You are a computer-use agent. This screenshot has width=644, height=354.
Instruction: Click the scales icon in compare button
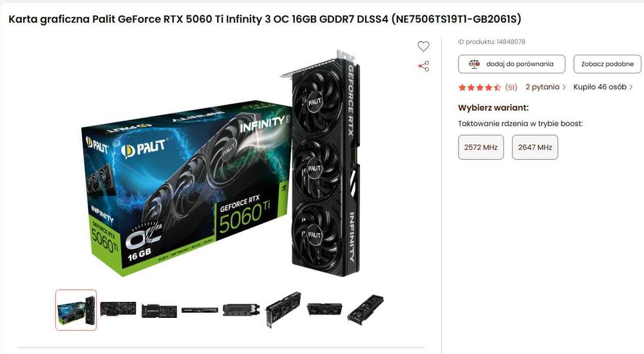(x=474, y=64)
